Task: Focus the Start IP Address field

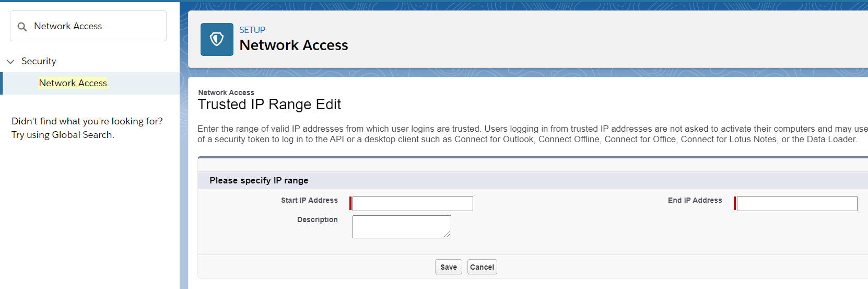Action: [413, 203]
